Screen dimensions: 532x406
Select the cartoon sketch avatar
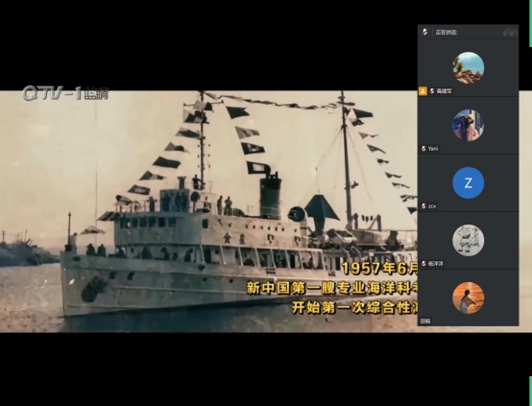click(469, 240)
